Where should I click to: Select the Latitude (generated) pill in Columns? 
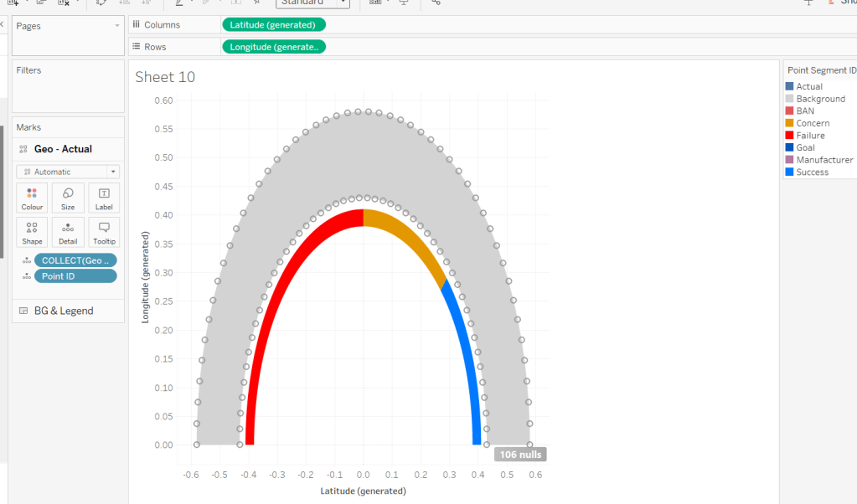pyautogui.click(x=273, y=24)
